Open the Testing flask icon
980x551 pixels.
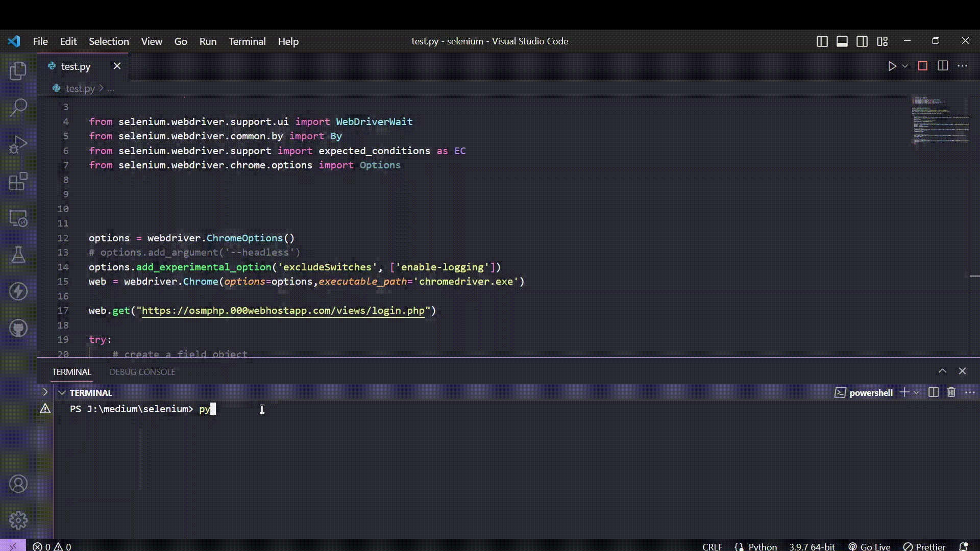(18, 255)
